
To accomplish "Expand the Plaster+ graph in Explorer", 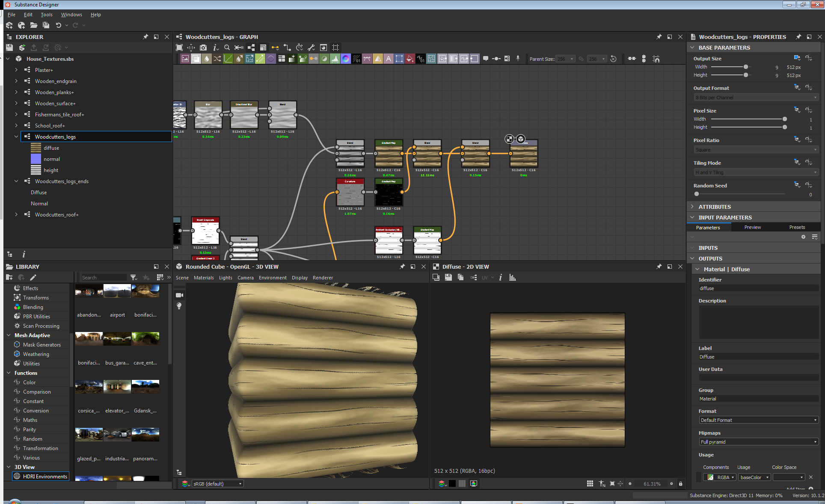I will (16, 70).
